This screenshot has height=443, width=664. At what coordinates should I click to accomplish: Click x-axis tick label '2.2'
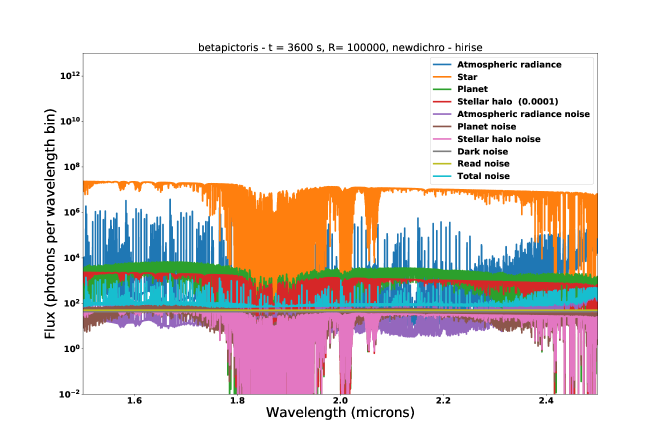pos(443,401)
